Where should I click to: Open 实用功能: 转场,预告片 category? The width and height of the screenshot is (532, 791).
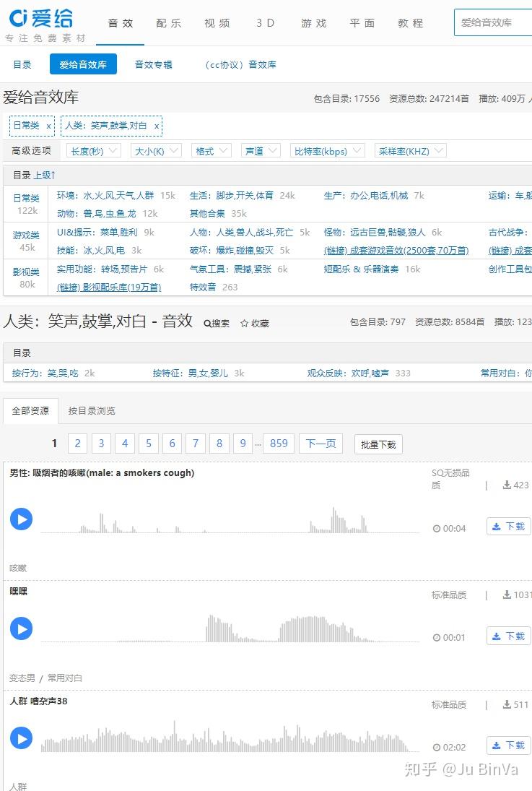(x=102, y=269)
